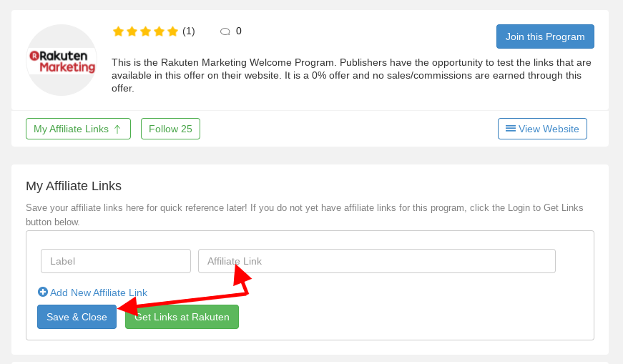Click the Follow 25 button
Screen dimensions: 623x364
tap(170, 129)
